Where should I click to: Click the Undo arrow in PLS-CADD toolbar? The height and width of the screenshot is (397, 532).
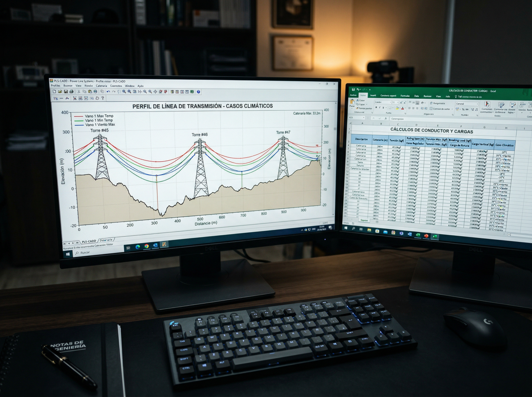(108, 91)
